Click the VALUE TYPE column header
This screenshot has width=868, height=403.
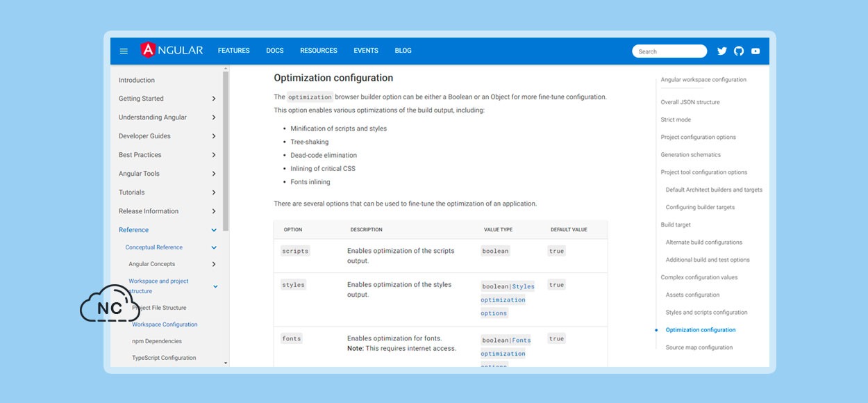[498, 229]
